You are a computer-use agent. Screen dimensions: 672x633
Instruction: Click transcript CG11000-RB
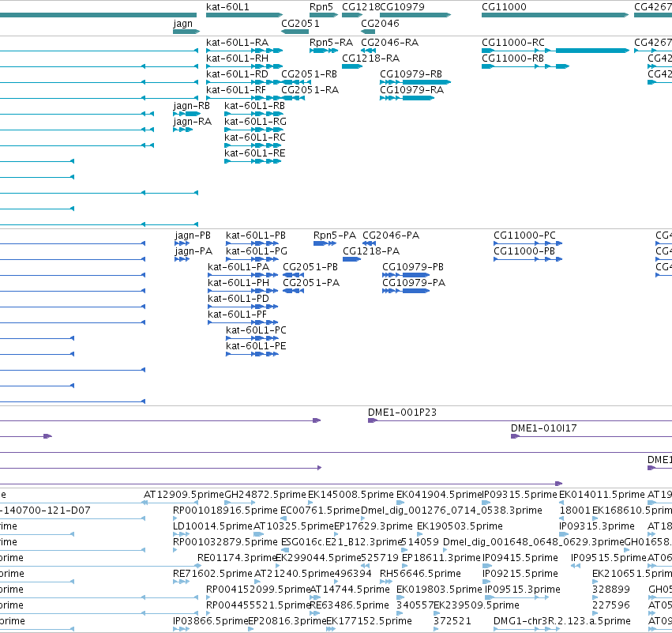point(512,58)
